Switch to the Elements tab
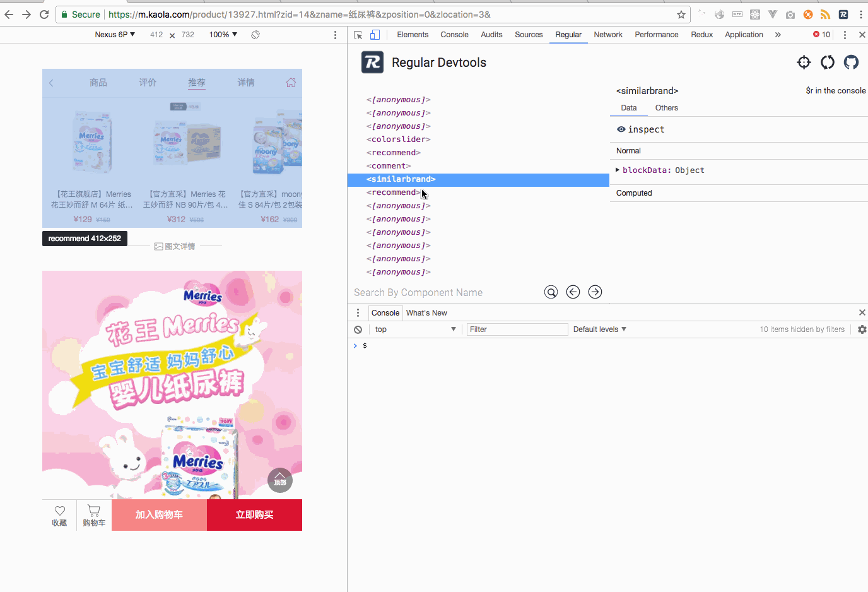868x592 pixels. 413,35
